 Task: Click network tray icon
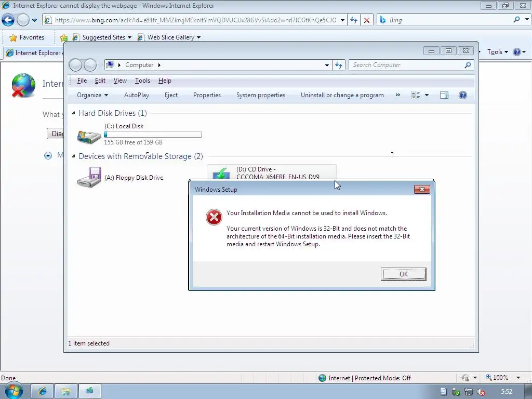[469, 392]
